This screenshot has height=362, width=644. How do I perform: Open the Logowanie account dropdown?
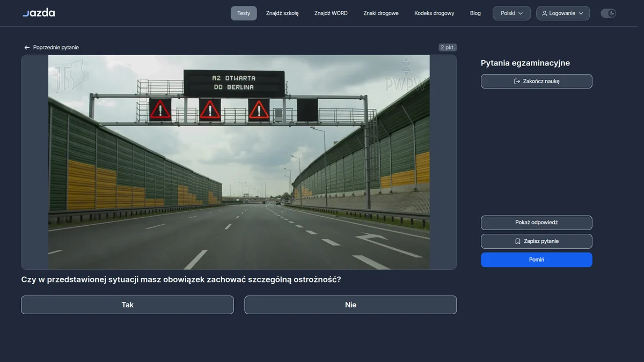pyautogui.click(x=563, y=13)
